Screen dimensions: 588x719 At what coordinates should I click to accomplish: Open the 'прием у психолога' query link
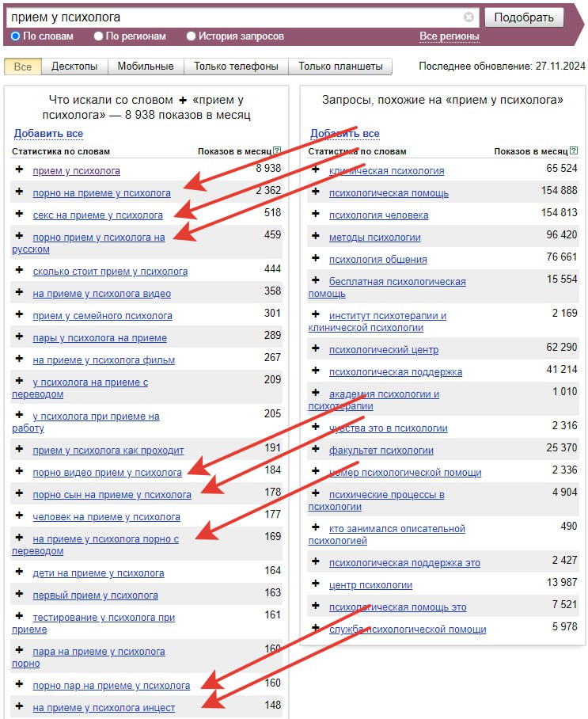pyautogui.click(x=76, y=171)
